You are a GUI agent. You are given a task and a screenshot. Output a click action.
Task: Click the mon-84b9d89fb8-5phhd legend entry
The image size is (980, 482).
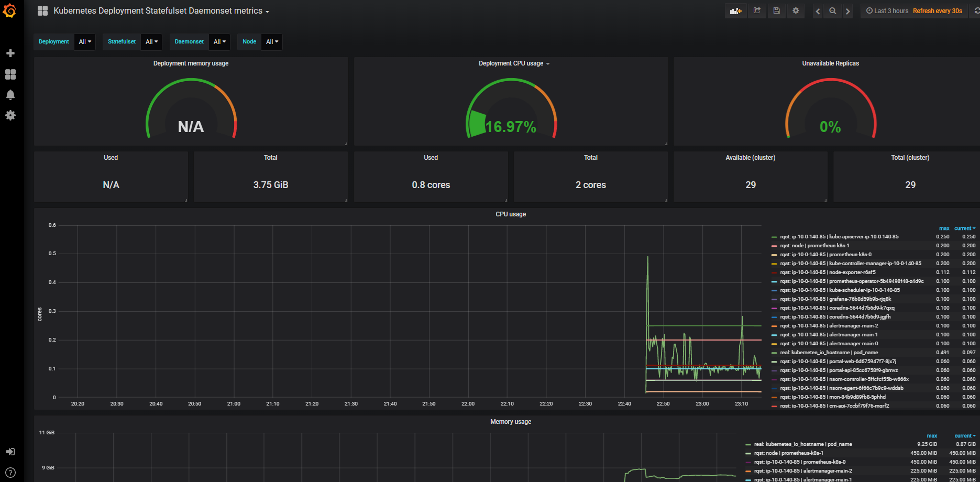coord(833,397)
